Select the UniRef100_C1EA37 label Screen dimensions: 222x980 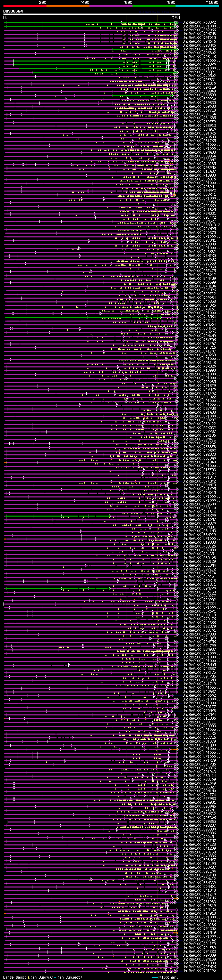(x=199, y=172)
